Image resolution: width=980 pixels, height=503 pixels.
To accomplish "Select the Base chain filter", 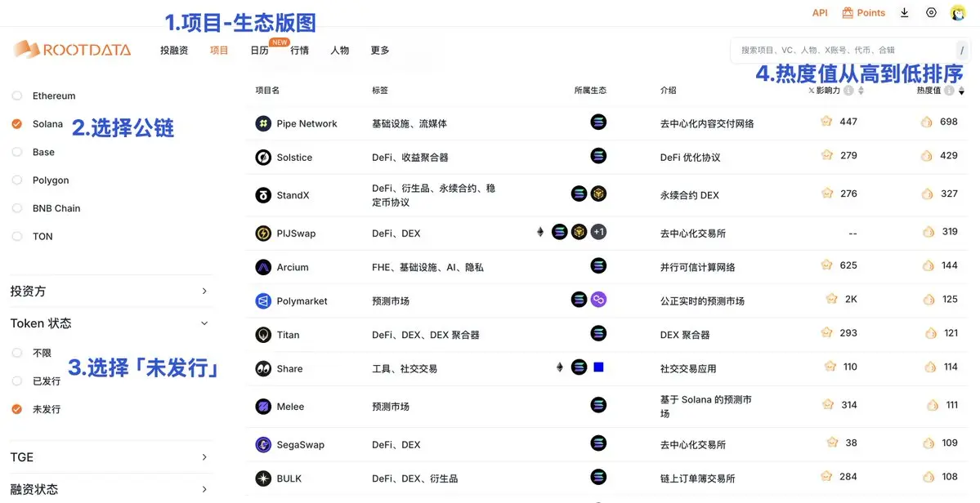I will [x=17, y=152].
